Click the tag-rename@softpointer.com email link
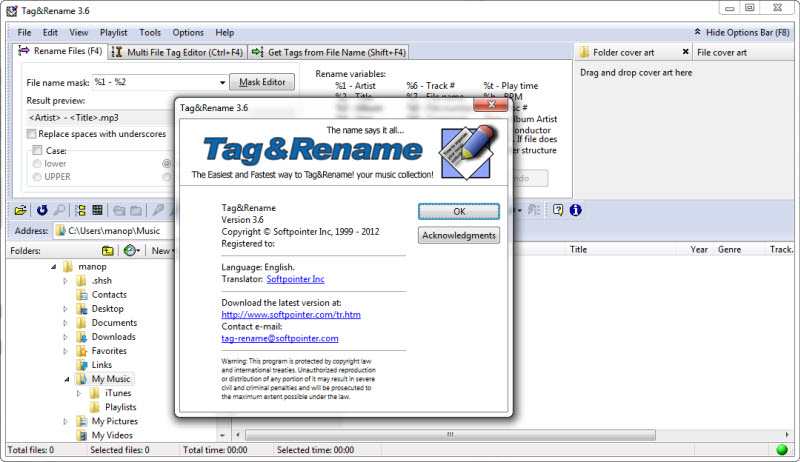This screenshot has width=800, height=462. click(280, 338)
